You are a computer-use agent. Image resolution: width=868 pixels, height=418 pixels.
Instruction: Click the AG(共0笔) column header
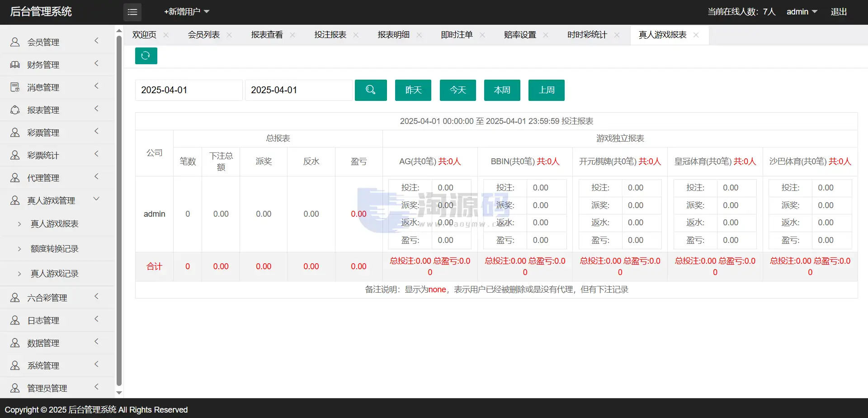point(430,161)
